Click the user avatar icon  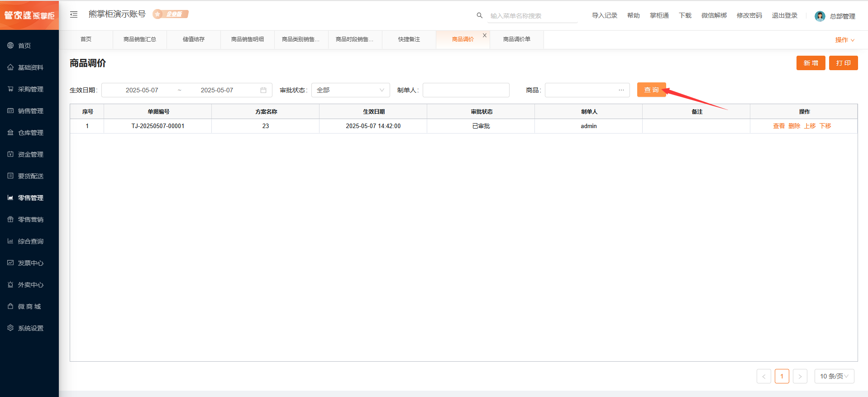click(x=820, y=16)
